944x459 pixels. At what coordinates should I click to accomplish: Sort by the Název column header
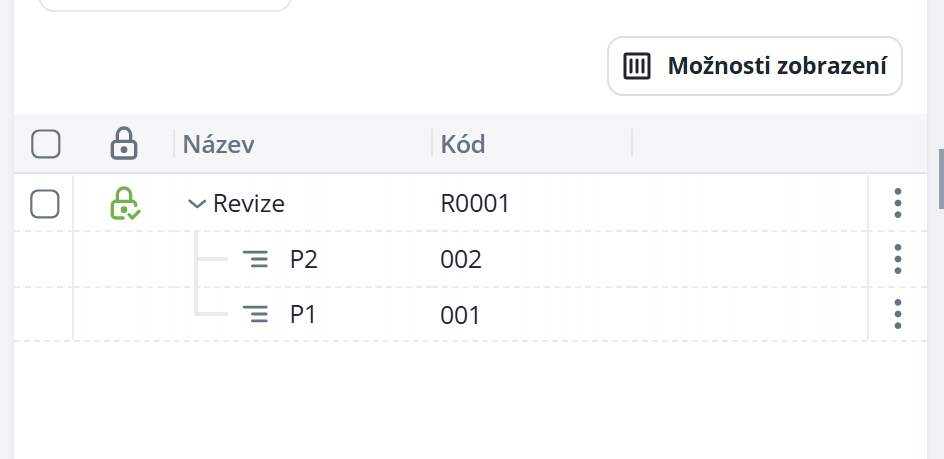(218, 144)
